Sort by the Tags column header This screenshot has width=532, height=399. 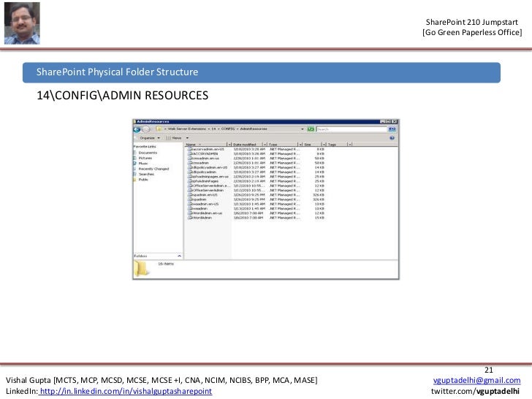337,145
